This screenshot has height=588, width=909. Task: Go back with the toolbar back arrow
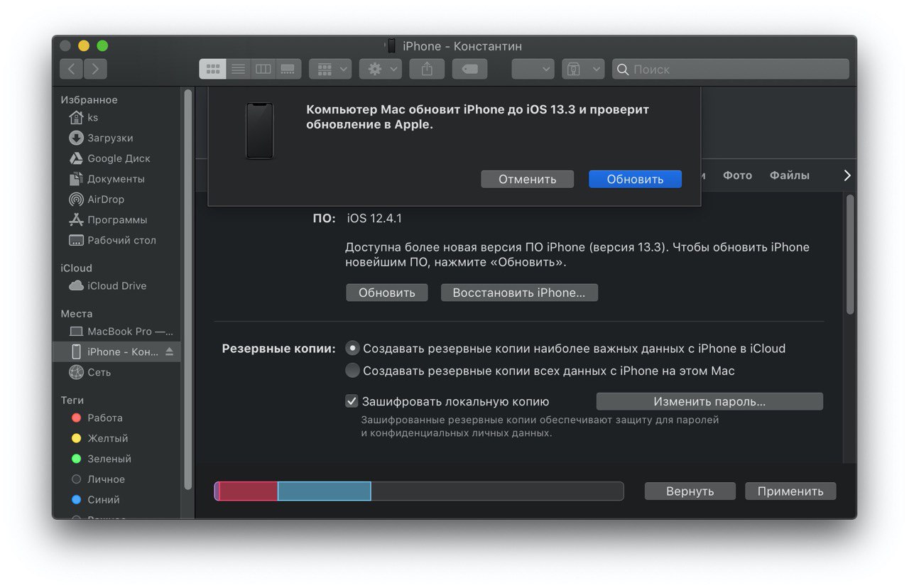pyautogui.click(x=71, y=69)
